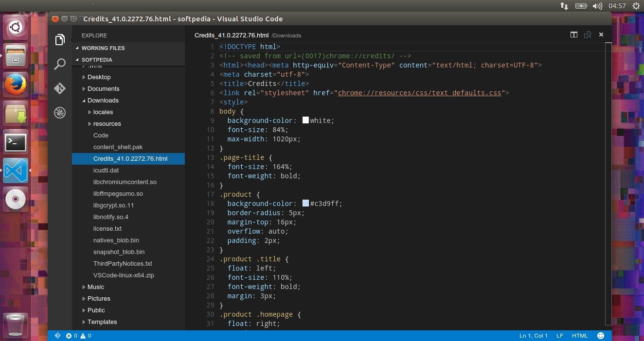Split the editor with the split icon
The width and height of the screenshot is (644, 341).
coord(574,35)
